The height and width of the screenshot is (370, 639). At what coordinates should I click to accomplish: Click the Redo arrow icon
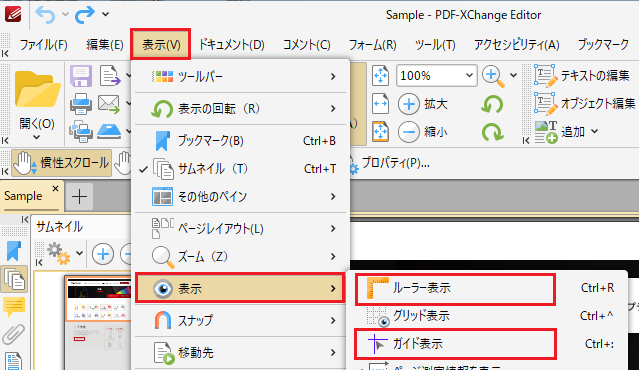pyautogui.click(x=84, y=15)
